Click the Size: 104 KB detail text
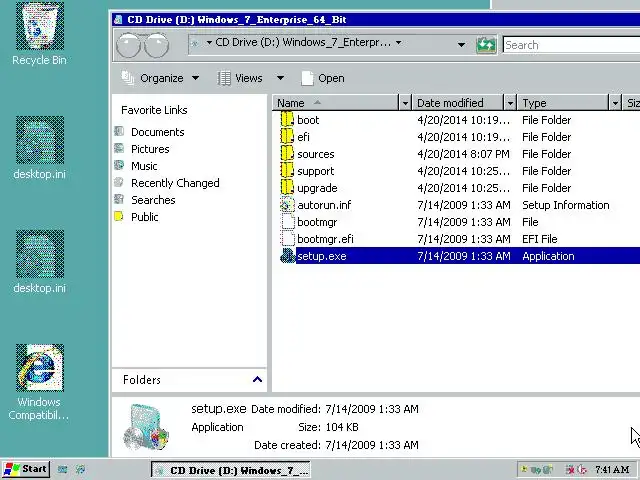Viewport: 640px width, 480px height. click(328, 427)
